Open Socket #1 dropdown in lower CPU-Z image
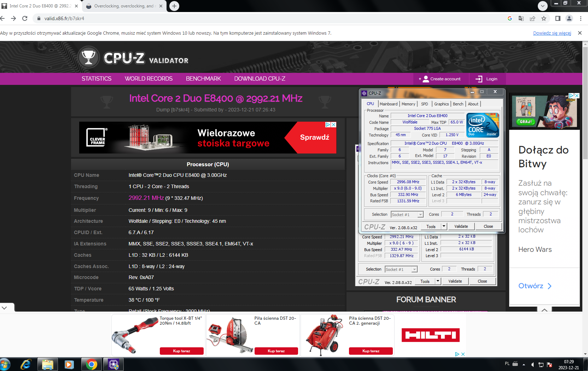 click(x=401, y=269)
